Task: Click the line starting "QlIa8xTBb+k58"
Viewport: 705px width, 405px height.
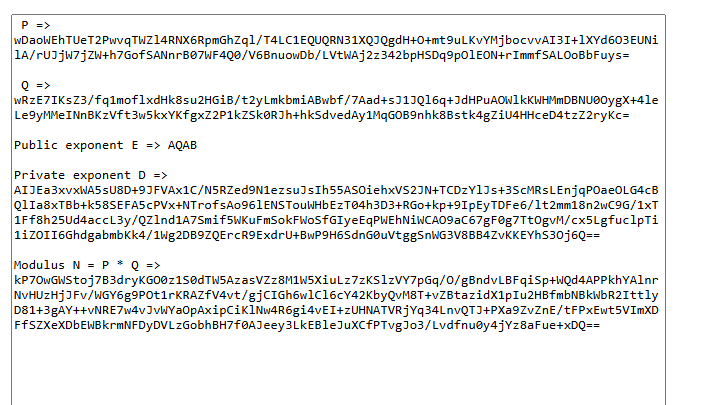Action: point(336,205)
